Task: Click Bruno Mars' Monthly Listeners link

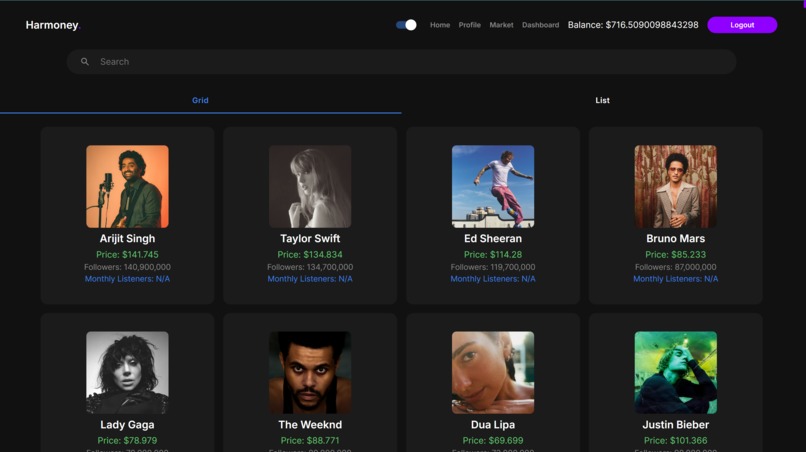Action: pos(675,279)
